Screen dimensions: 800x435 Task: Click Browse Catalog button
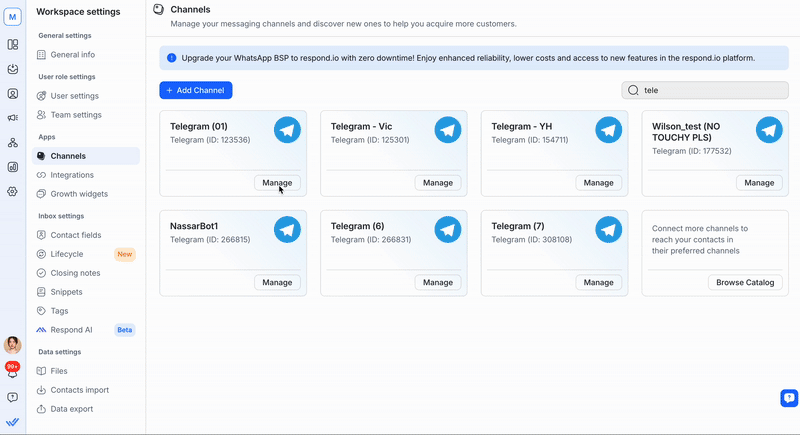[x=745, y=283]
